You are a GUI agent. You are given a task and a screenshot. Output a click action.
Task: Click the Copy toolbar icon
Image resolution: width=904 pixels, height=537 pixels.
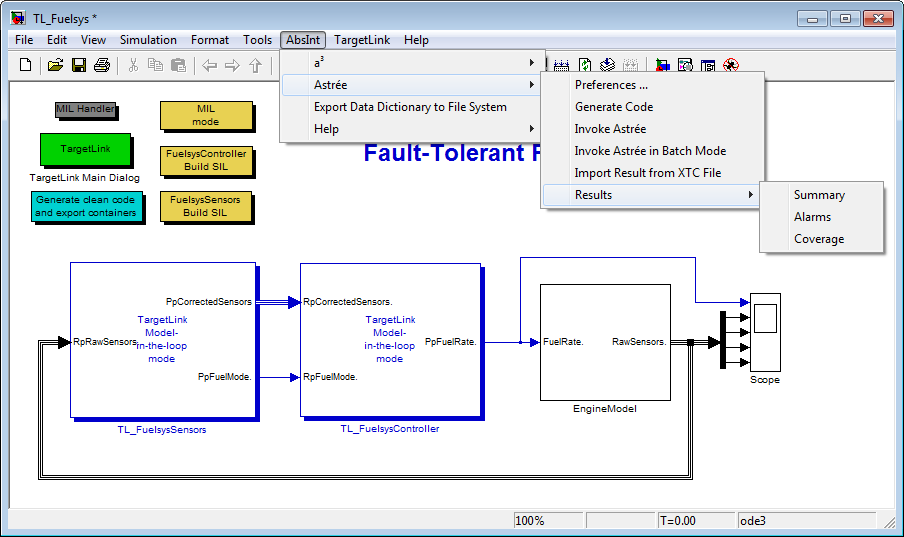click(x=155, y=65)
